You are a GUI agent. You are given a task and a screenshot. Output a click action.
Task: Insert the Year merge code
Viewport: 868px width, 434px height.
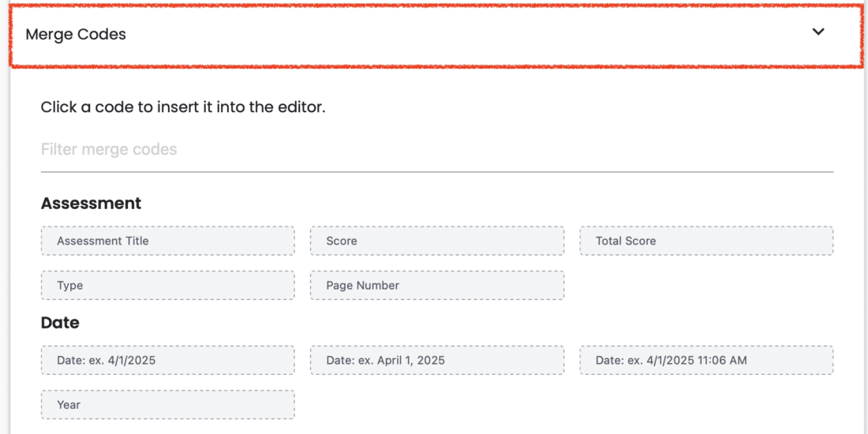point(168,405)
